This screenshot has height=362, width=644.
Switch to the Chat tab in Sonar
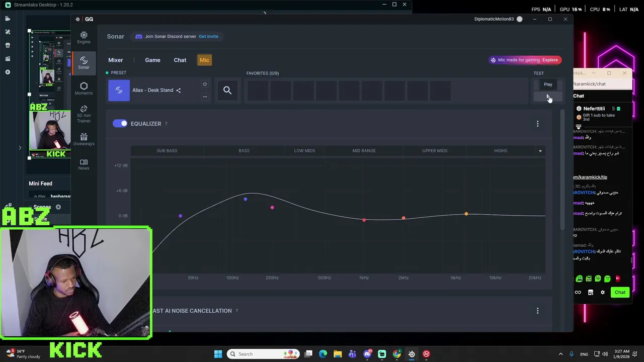pos(180,60)
